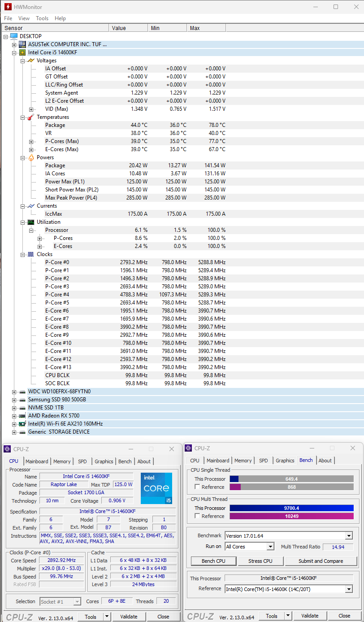The image size is (364, 622).
Task: Switch to Memory tab in left CPU-Z
Action: pos(62,461)
